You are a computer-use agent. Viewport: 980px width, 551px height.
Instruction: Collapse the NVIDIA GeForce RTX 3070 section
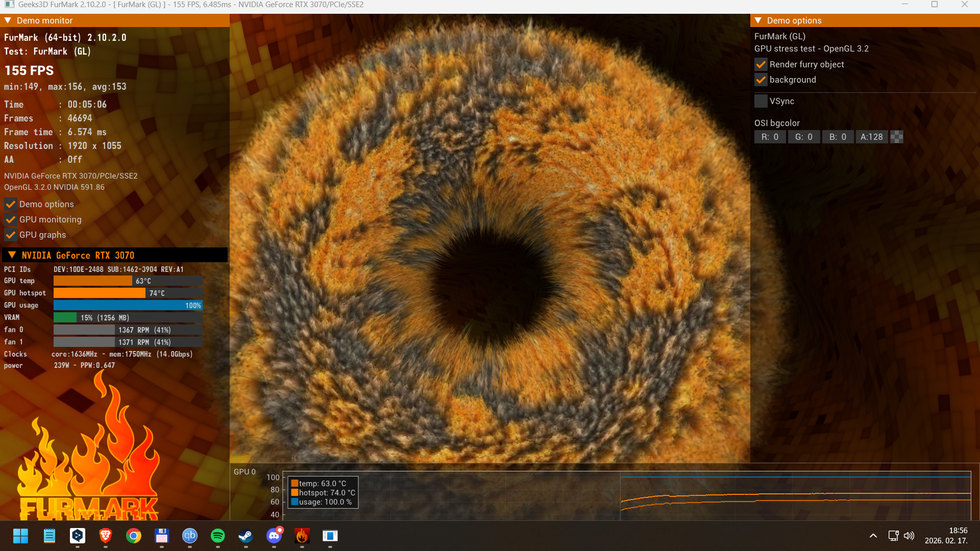click(12, 255)
